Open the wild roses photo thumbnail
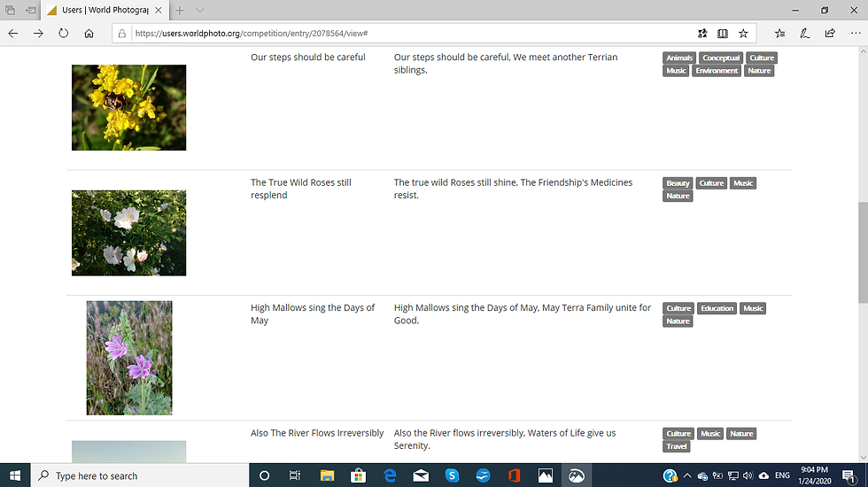The width and height of the screenshot is (868, 487). (129, 233)
